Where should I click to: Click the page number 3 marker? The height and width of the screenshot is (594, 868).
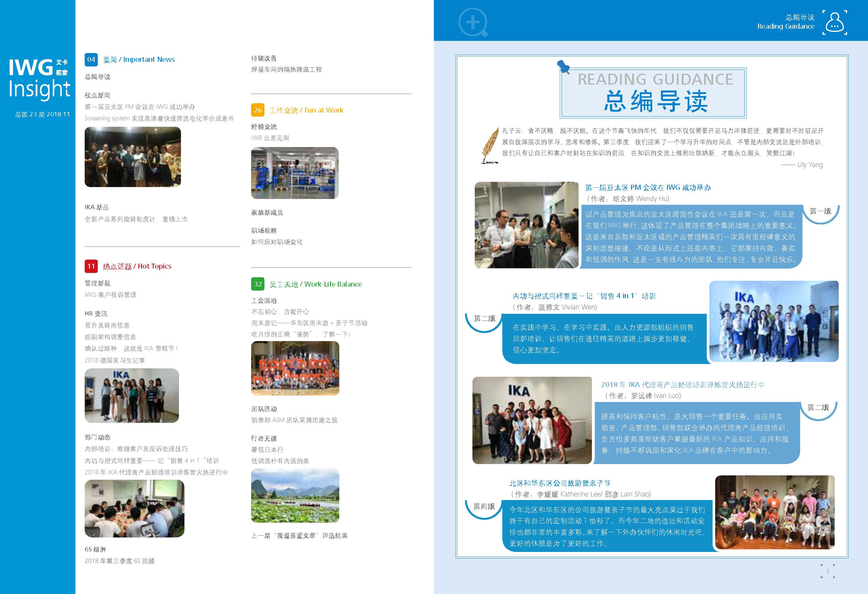pyautogui.click(x=828, y=571)
